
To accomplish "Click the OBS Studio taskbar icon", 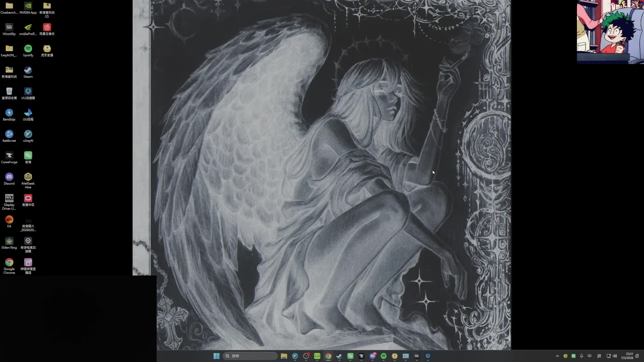I will [306, 356].
